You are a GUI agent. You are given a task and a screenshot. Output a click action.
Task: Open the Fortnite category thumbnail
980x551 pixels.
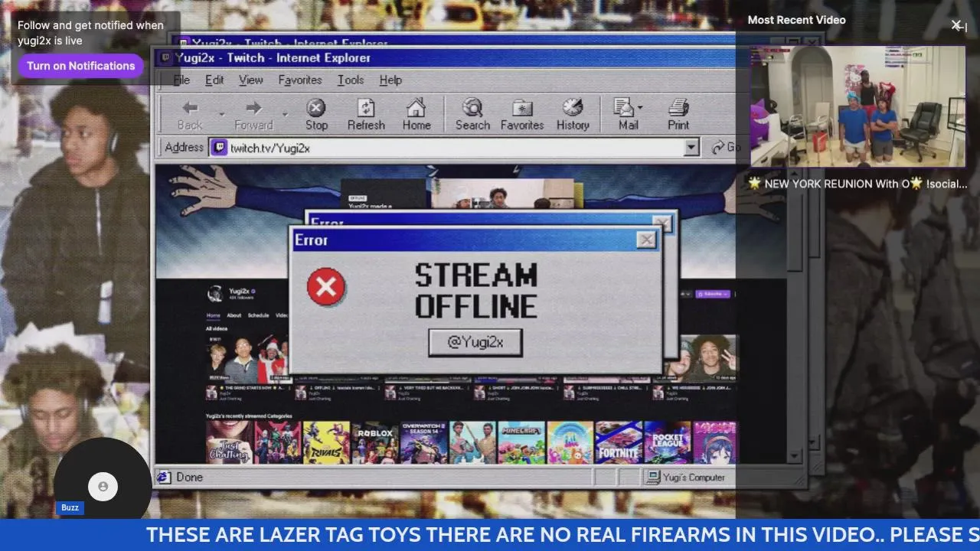point(619,442)
